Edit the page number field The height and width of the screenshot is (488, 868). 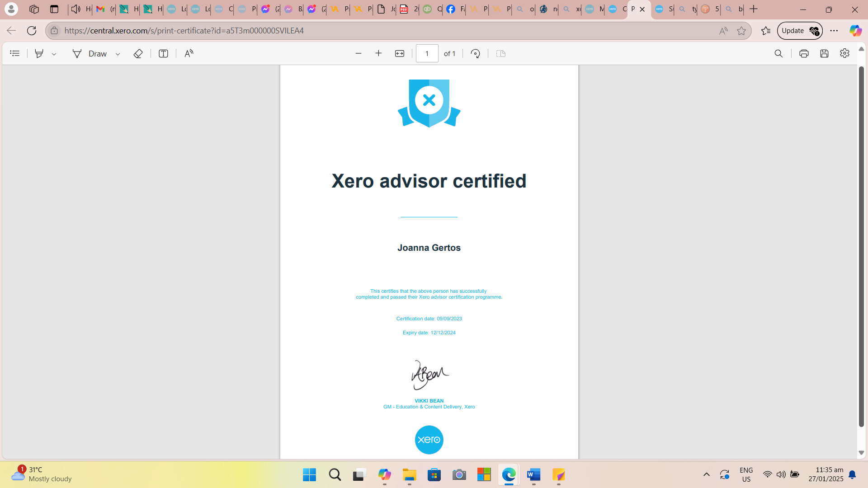pyautogui.click(x=427, y=53)
